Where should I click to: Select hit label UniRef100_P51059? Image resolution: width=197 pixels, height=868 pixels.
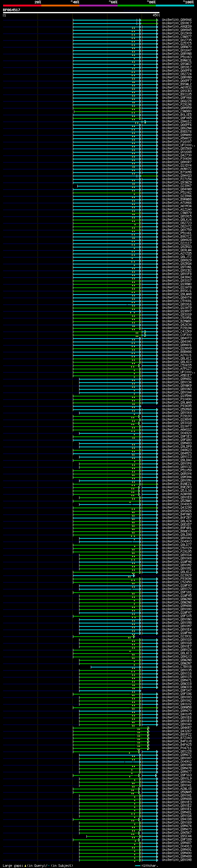176,470
